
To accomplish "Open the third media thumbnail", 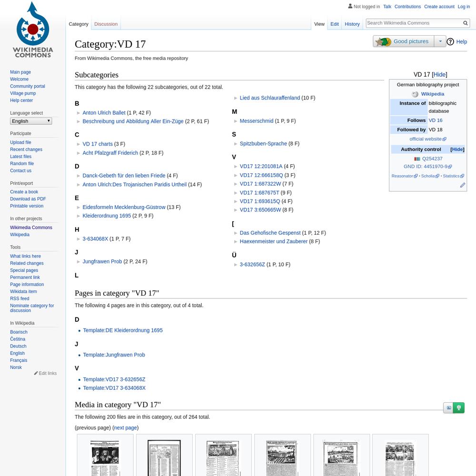I will (x=223, y=458).
